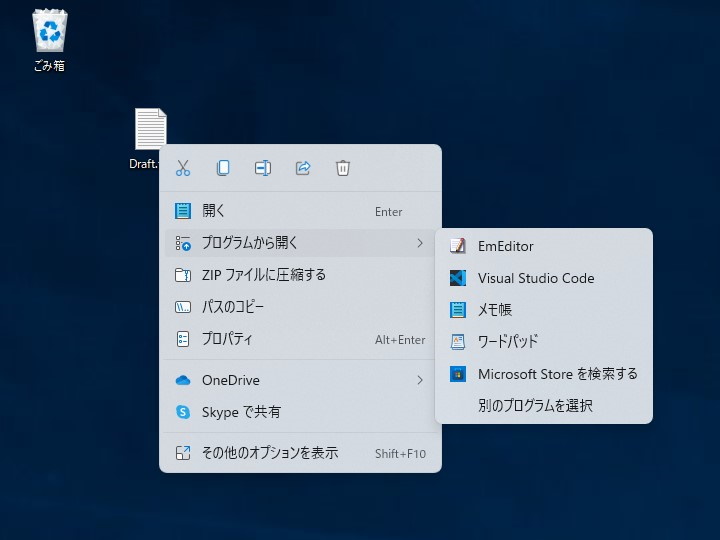Click その他のオプションを表示
720x540 pixels.
pos(300,453)
